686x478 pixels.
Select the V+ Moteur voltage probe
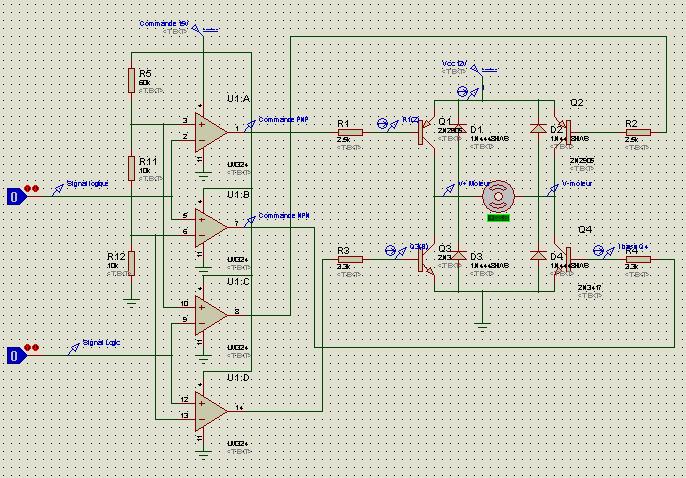pos(449,190)
